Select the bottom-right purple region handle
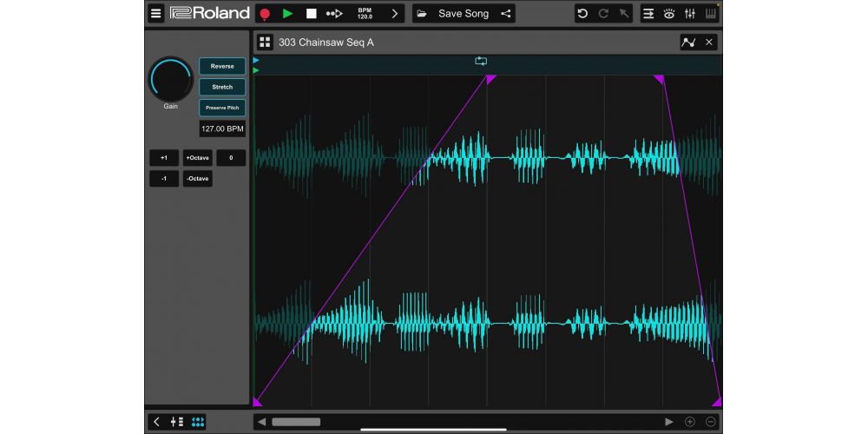 717,402
